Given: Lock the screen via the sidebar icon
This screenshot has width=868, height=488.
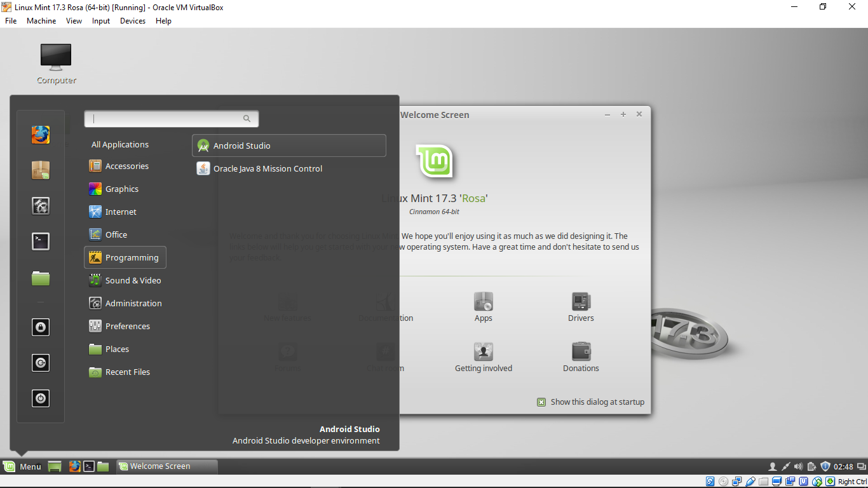Looking at the screenshot, I should (40, 327).
